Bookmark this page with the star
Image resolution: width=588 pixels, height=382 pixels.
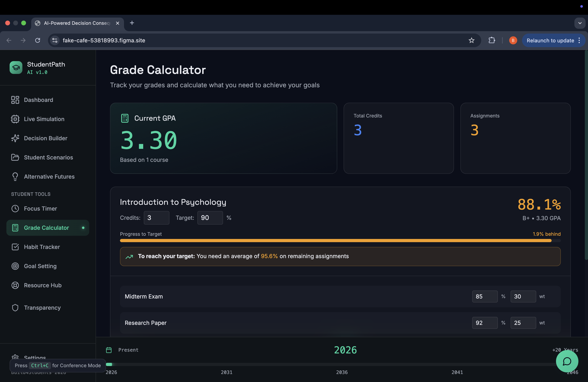471,40
